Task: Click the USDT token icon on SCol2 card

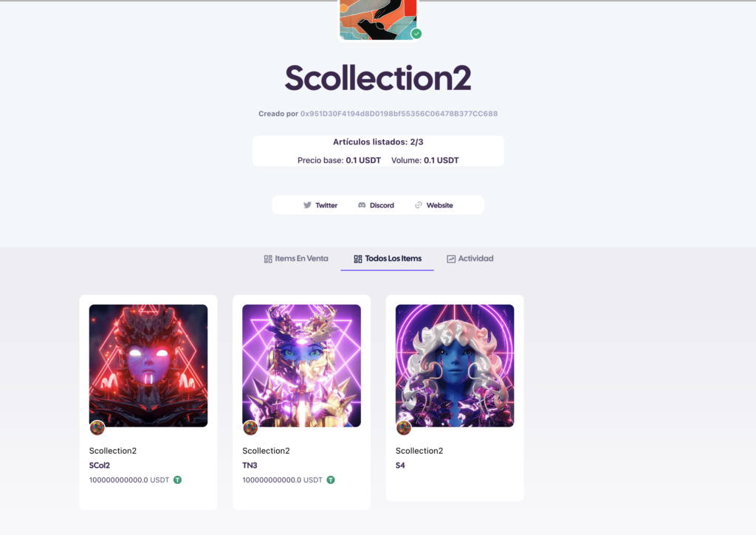Action: [x=177, y=480]
